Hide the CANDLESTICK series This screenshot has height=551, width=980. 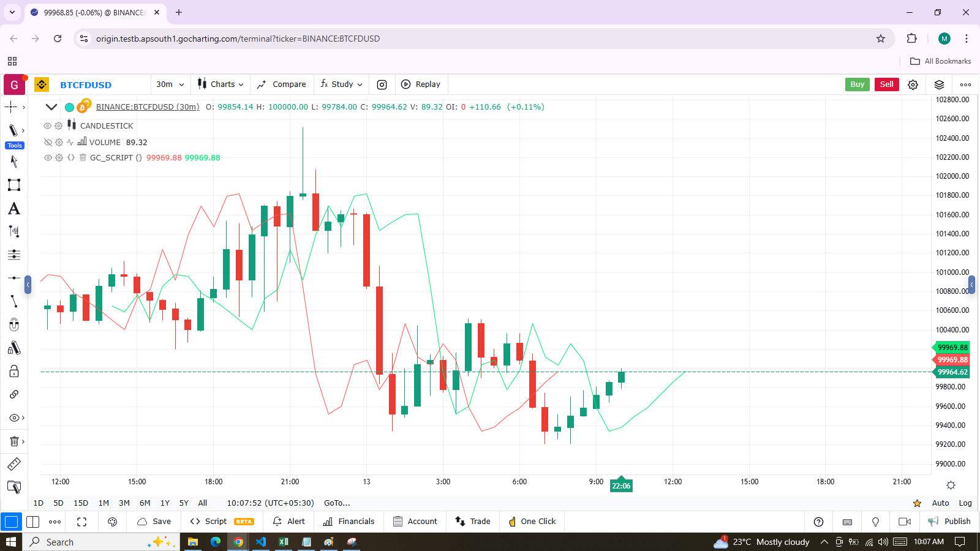tap(47, 126)
